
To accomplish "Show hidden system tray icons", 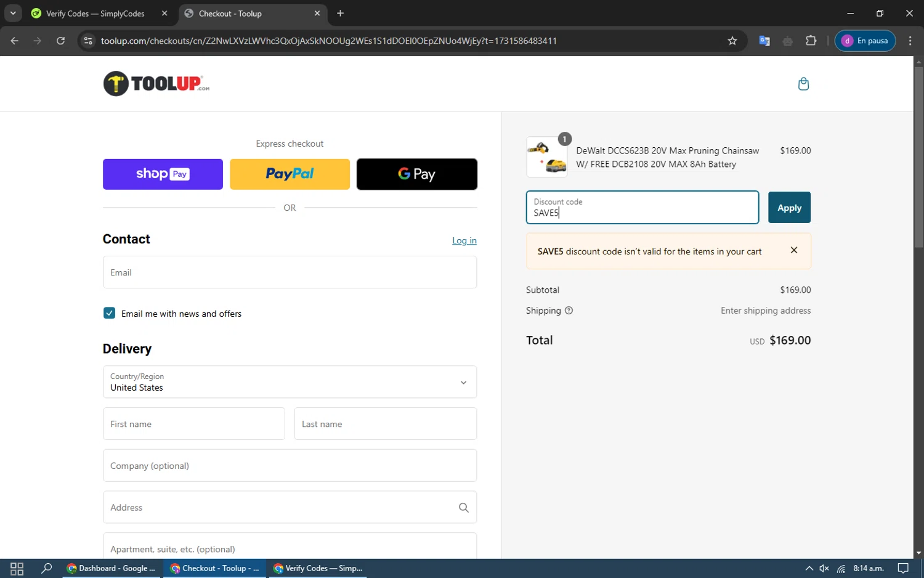I will click(809, 568).
